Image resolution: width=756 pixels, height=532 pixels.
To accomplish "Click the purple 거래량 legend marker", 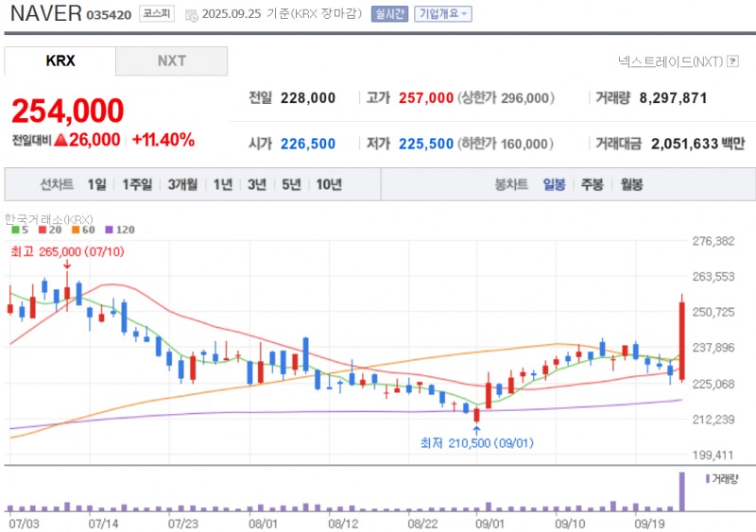I will [x=706, y=479].
